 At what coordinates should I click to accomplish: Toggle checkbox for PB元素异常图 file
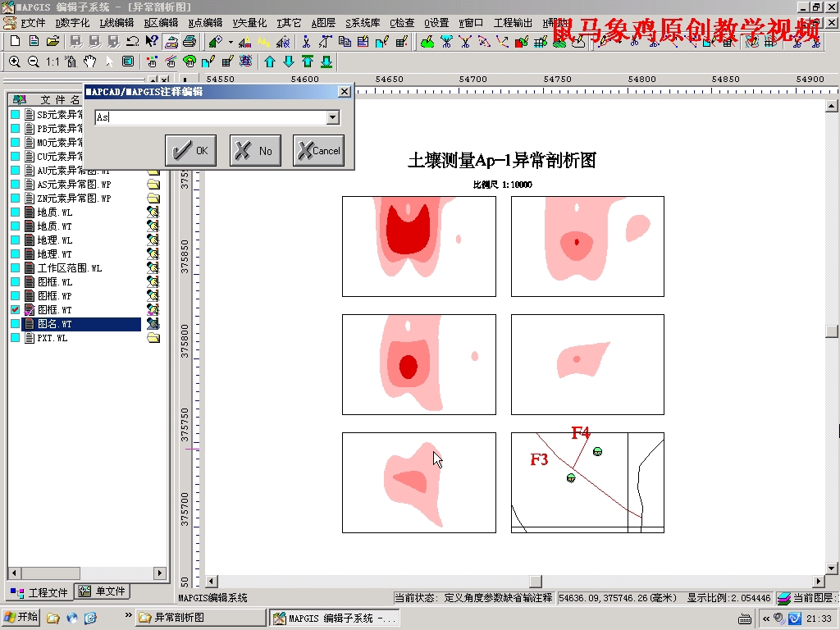[x=15, y=129]
